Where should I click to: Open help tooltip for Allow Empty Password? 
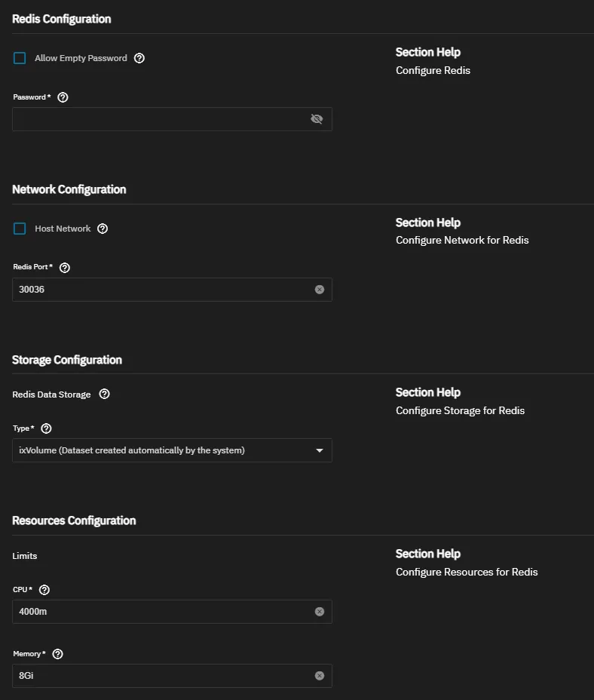tap(139, 58)
